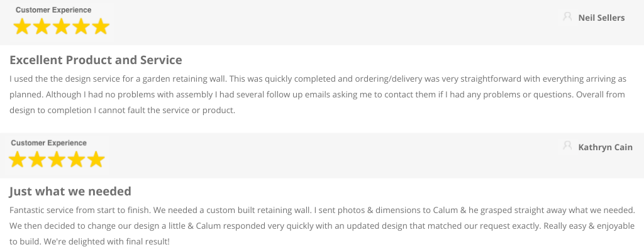Click the fourth star in Kathryn Cain's rating
The image size is (644, 252).
pos(76,160)
